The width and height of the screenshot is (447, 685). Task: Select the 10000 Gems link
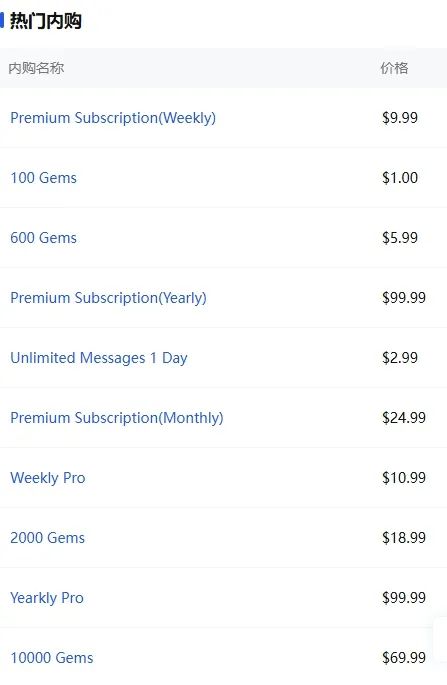(x=52, y=657)
